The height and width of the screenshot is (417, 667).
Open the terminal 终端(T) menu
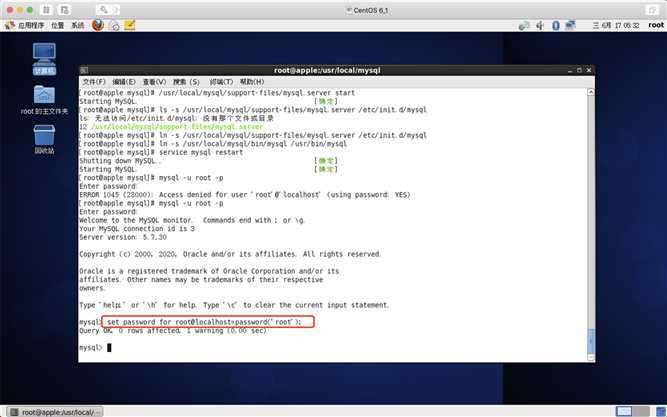pyautogui.click(x=221, y=82)
